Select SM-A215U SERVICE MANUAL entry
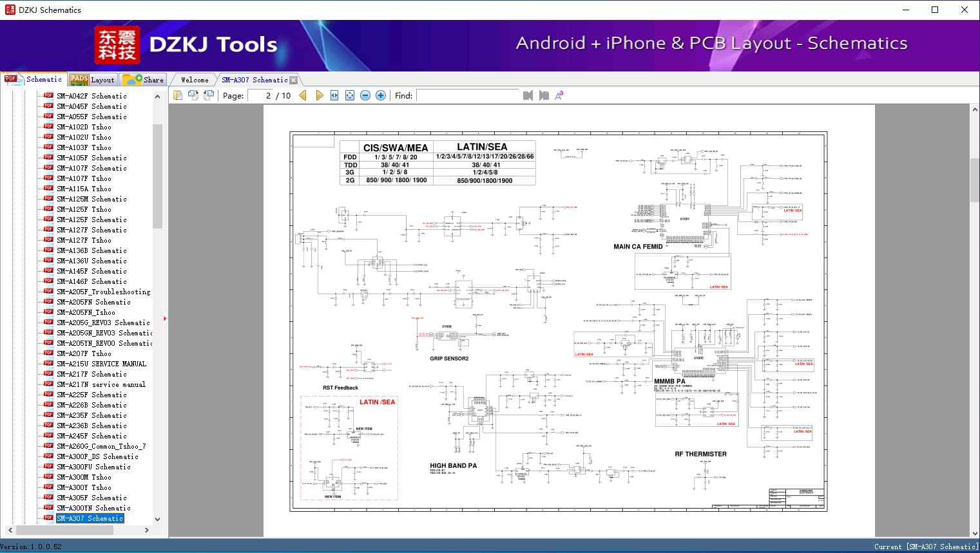The image size is (980, 553). point(101,364)
